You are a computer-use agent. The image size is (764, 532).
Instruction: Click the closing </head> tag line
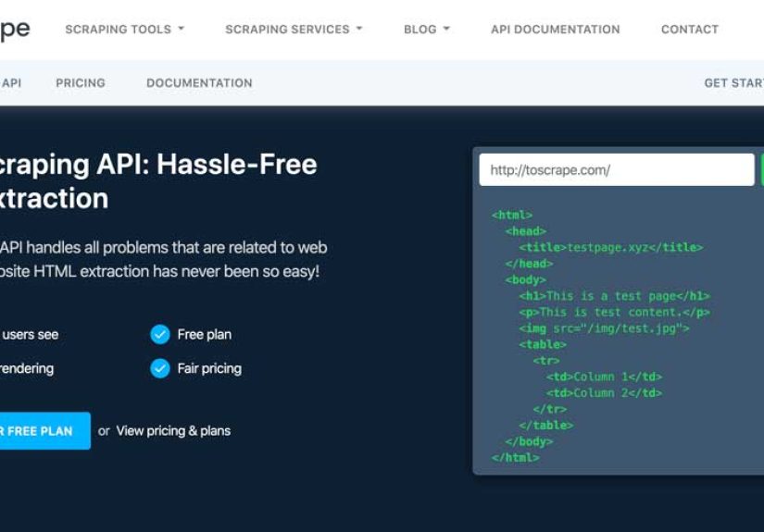[x=529, y=264]
